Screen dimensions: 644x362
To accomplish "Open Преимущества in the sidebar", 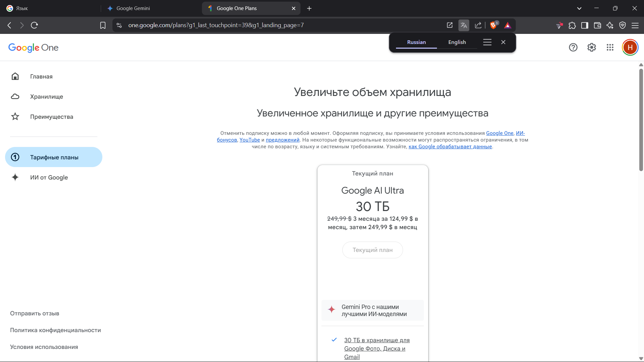I will [x=54, y=117].
